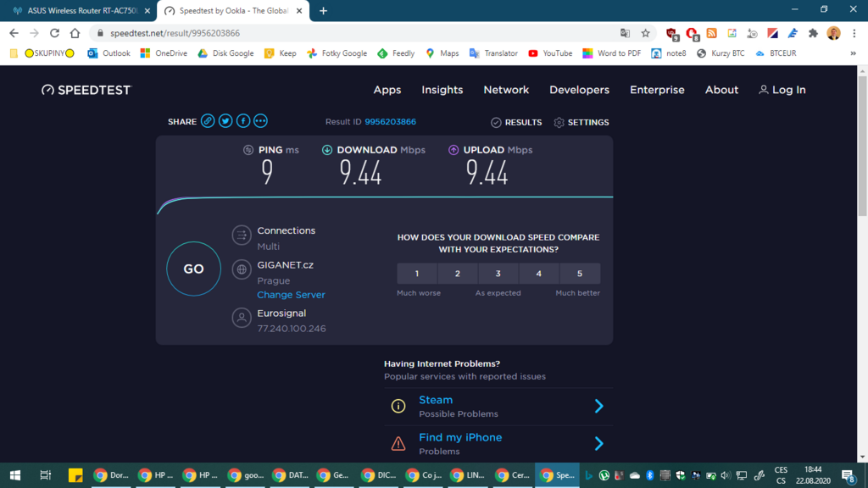Copy the result link with the share link icon
868x488 pixels.
click(208, 121)
